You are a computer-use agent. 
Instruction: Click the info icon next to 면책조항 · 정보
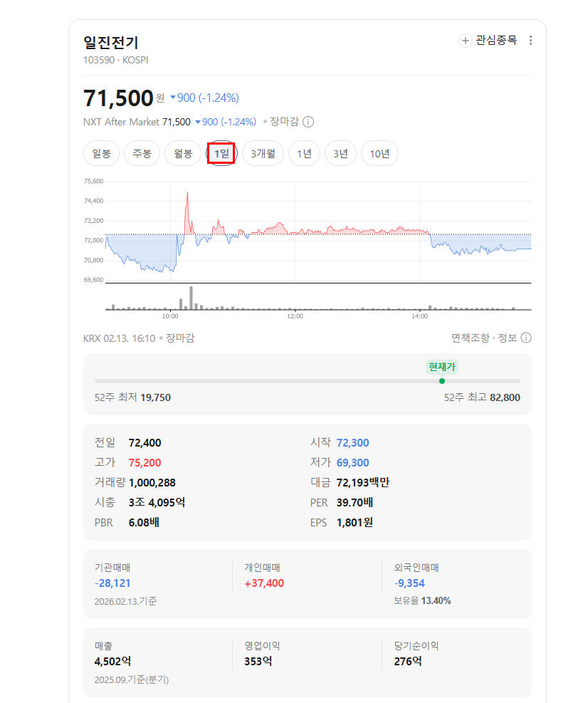pos(526,338)
